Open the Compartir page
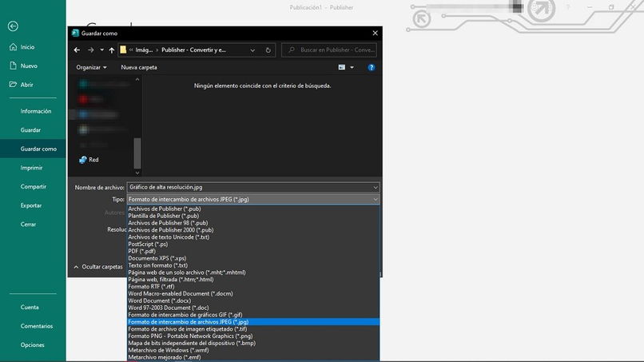Screen dimensions: 644x362 click(x=33, y=186)
